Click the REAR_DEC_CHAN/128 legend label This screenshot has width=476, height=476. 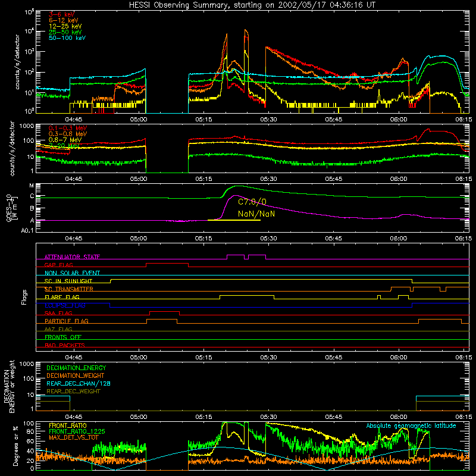79,384
